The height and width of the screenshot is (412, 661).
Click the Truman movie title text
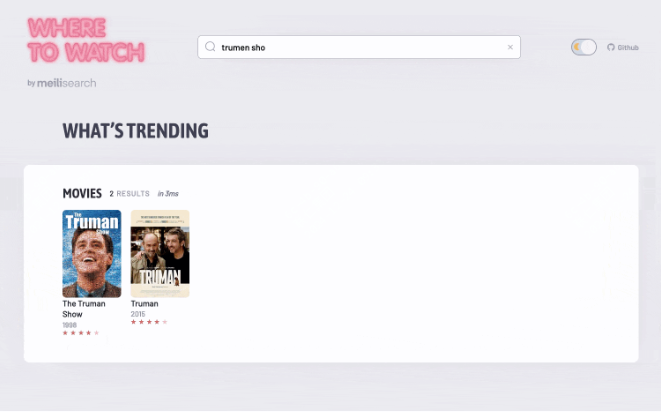tap(145, 304)
